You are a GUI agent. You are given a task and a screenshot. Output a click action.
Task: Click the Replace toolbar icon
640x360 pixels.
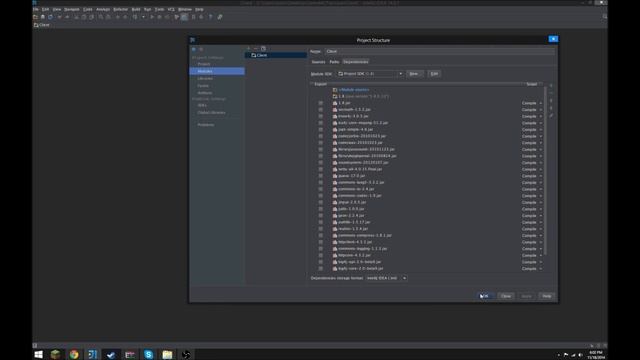[x=109, y=17]
